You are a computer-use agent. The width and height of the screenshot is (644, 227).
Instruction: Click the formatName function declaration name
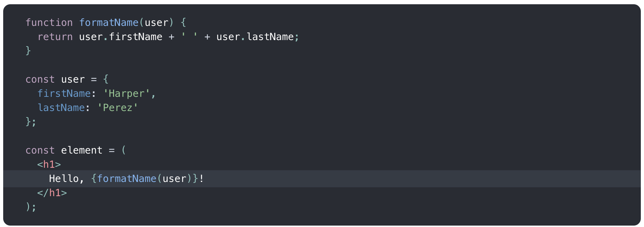(x=109, y=23)
